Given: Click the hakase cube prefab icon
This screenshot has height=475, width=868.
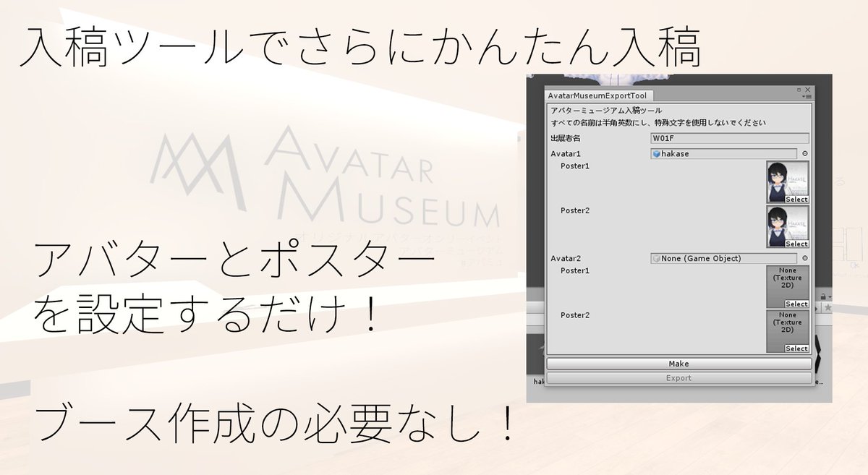Looking at the screenshot, I should click(656, 154).
